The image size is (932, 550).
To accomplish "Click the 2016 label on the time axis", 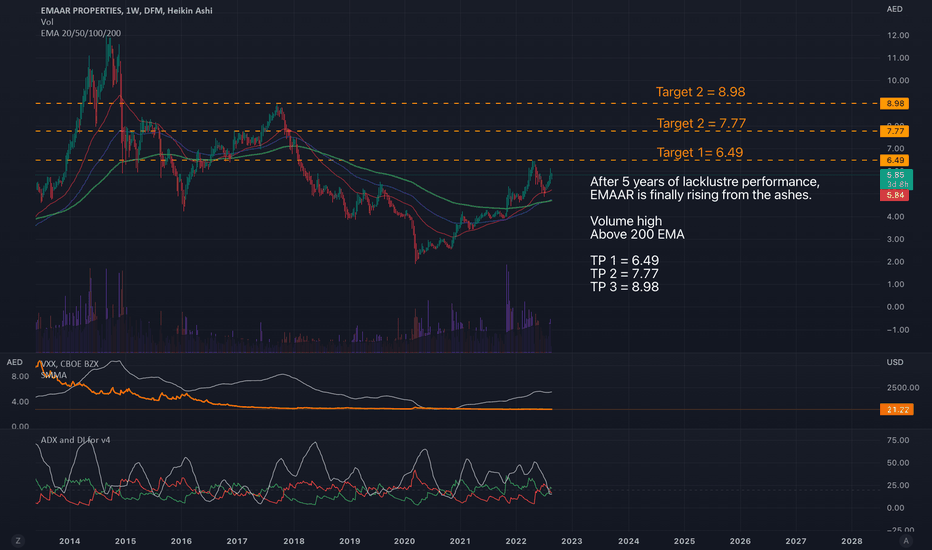I will pyautogui.click(x=181, y=541).
